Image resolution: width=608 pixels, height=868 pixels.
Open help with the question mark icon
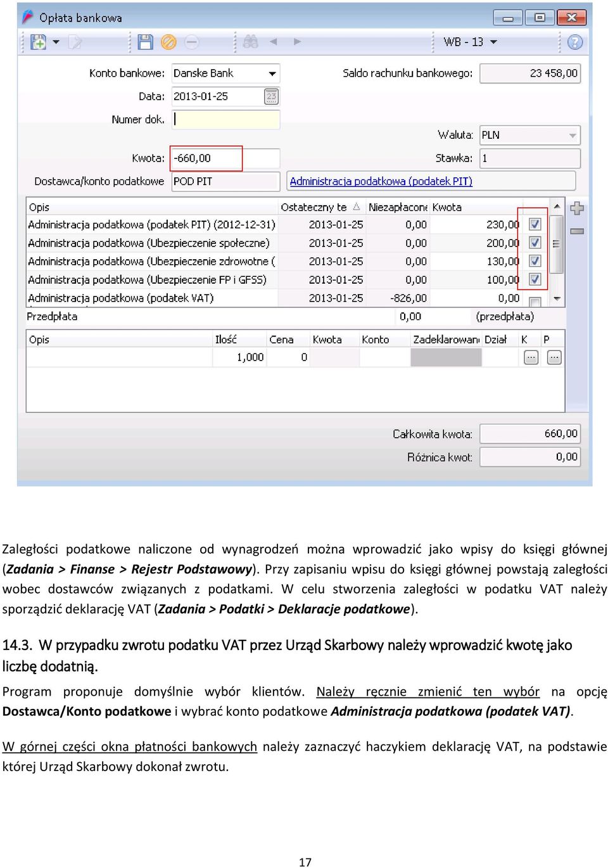[574, 42]
